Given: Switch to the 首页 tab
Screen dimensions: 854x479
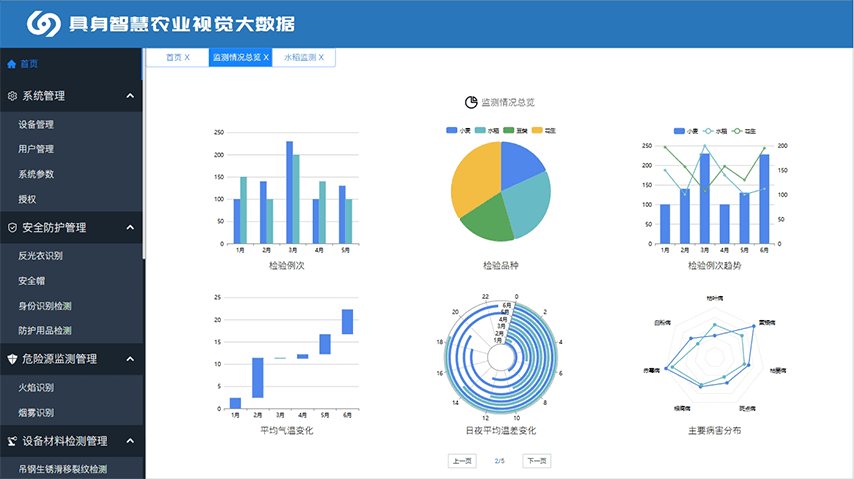Looking at the screenshot, I should [x=178, y=57].
